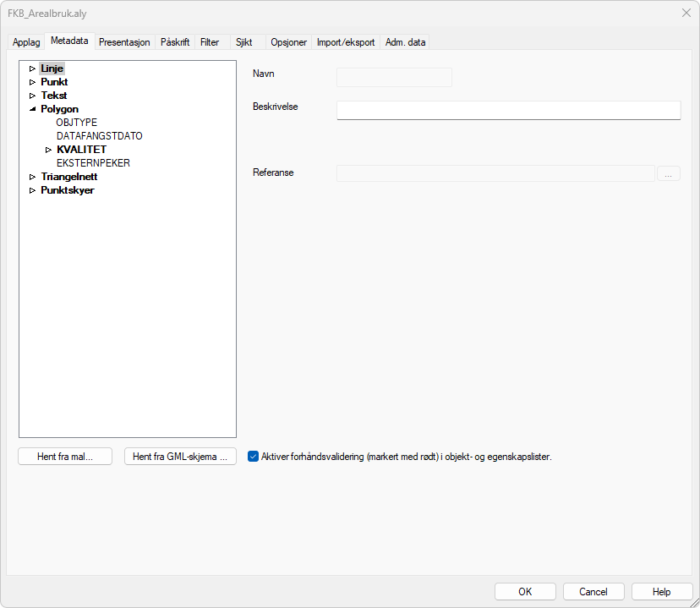Image resolution: width=700 pixels, height=608 pixels.
Task: Select the EKSTERNPEKER tree item
Action: coord(93,162)
